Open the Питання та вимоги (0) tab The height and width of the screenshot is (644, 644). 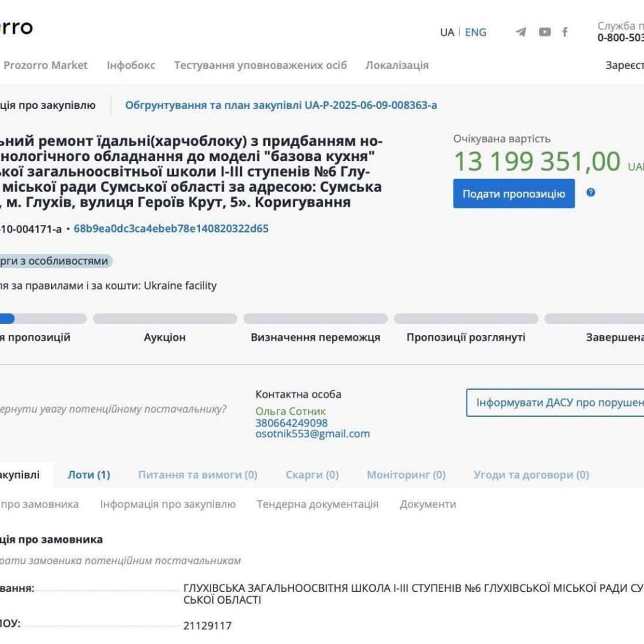click(198, 475)
